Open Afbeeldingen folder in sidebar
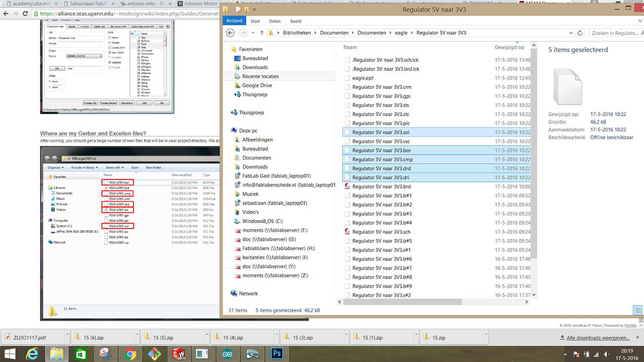Image resolution: width=644 pixels, height=362 pixels. point(257,140)
